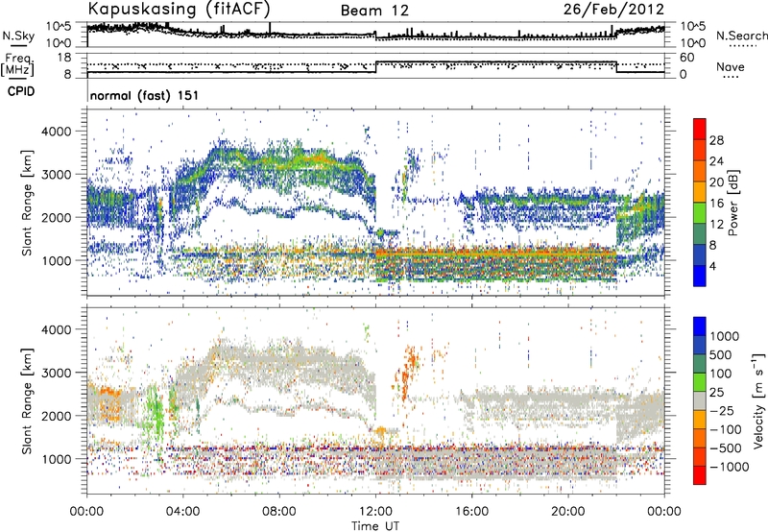This screenshot has width=768, height=532.
Task: Click the green velocity patch near 03:00 UT
Action: (x=156, y=414)
